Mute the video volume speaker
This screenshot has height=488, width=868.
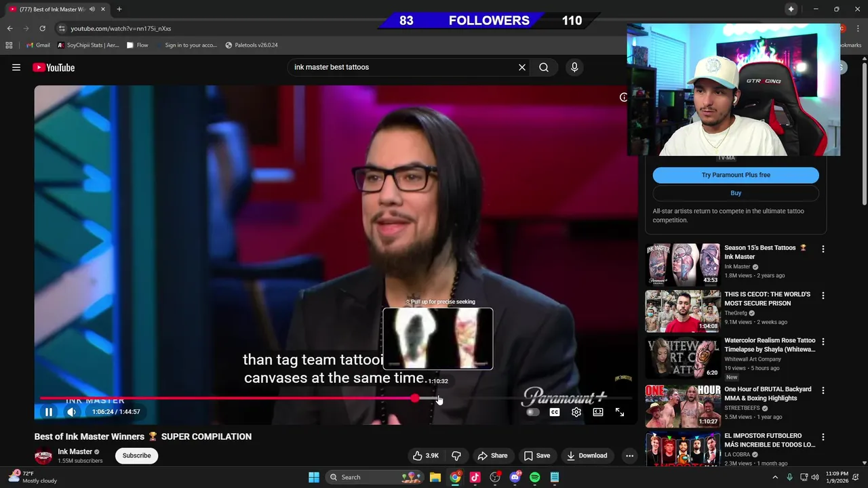71,412
